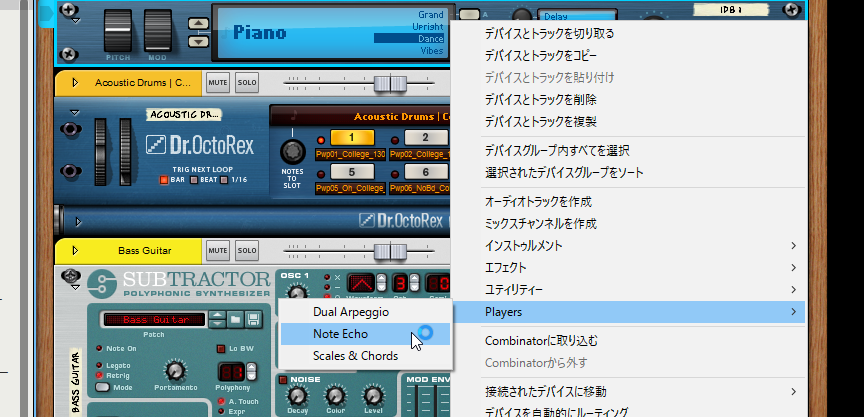The width and height of the screenshot is (864, 417).
Task: Open the ユティリティー submenu
Action: point(642,290)
